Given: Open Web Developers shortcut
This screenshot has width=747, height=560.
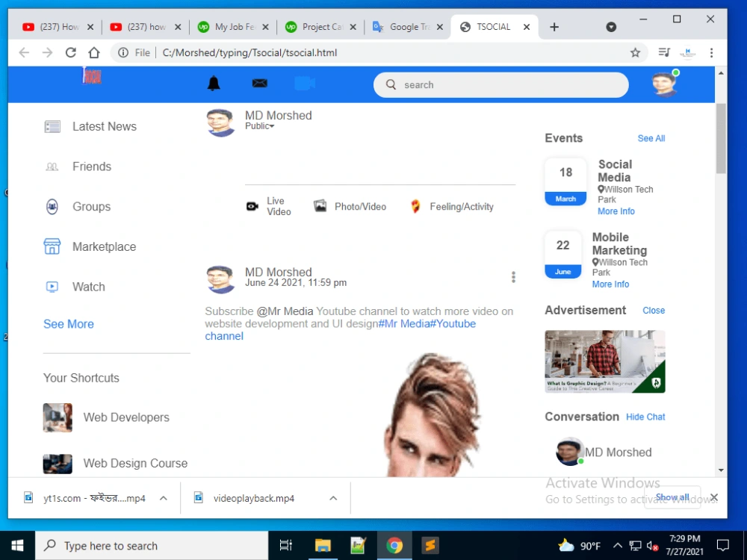Looking at the screenshot, I should point(106,417).
